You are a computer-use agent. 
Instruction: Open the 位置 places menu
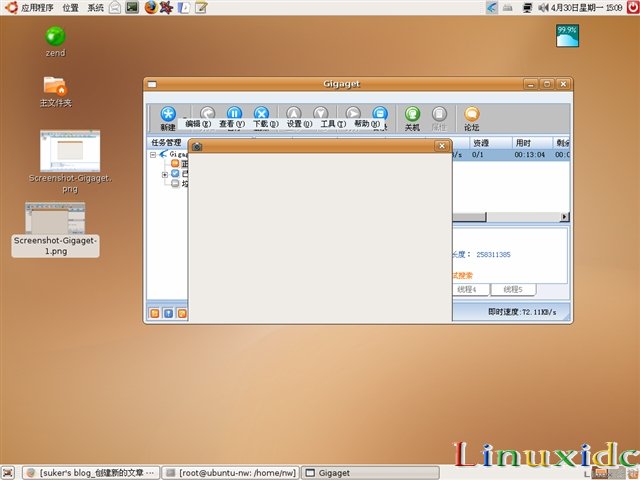(x=70, y=7)
